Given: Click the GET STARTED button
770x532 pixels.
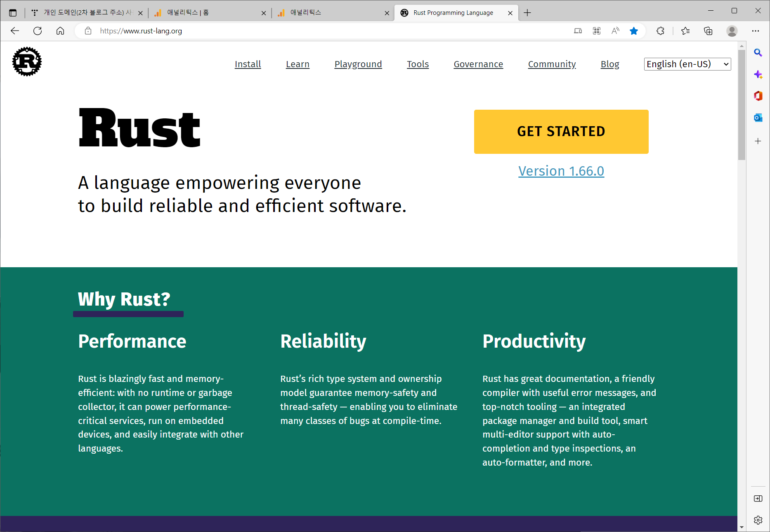Looking at the screenshot, I should 561,132.
